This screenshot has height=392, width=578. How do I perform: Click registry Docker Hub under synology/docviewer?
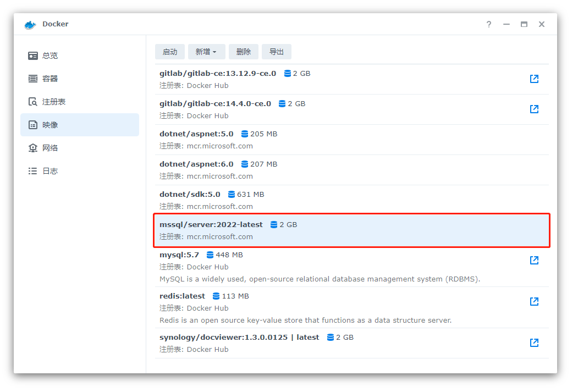pyautogui.click(x=207, y=350)
